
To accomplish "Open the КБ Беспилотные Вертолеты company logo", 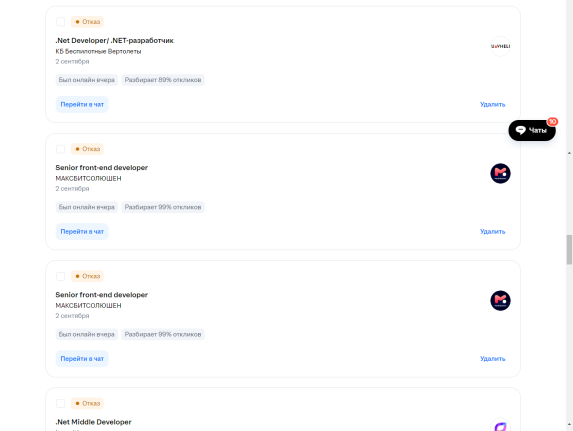I will [x=500, y=46].
